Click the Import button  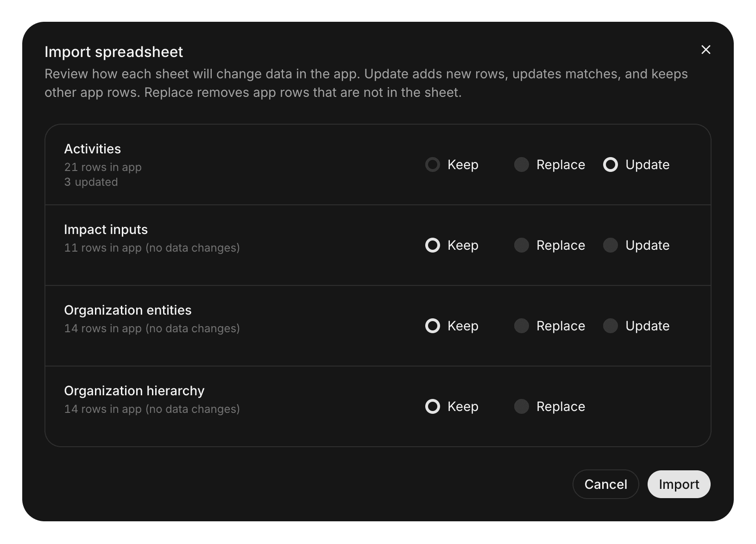(679, 484)
